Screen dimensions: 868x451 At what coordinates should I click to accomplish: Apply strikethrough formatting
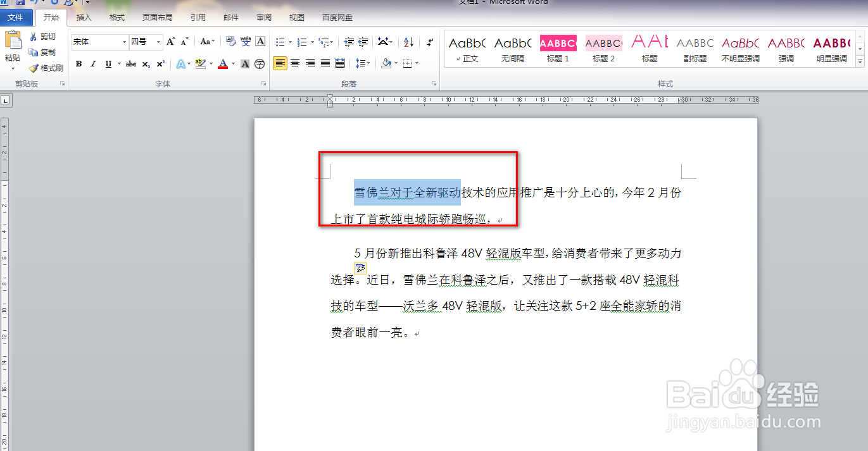(x=131, y=64)
